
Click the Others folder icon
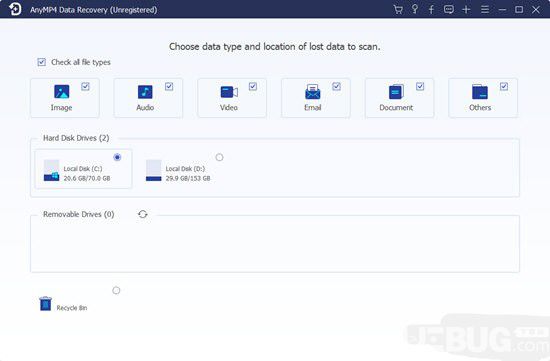click(x=480, y=92)
